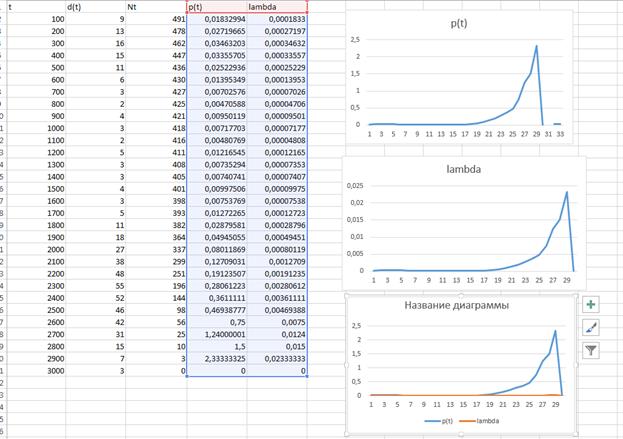The width and height of the screenshot is (623, 439).
Task: Select header cell 'd(t)'
Action: [95, 7]
